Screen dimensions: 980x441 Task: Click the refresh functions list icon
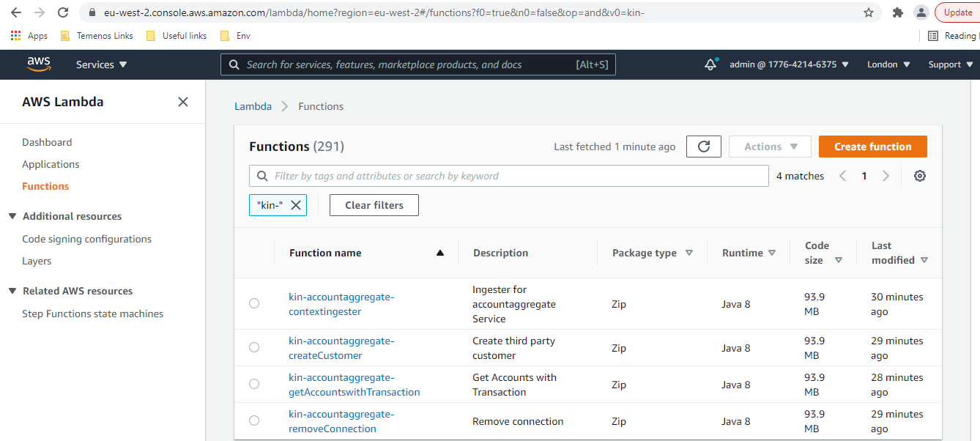703,147
